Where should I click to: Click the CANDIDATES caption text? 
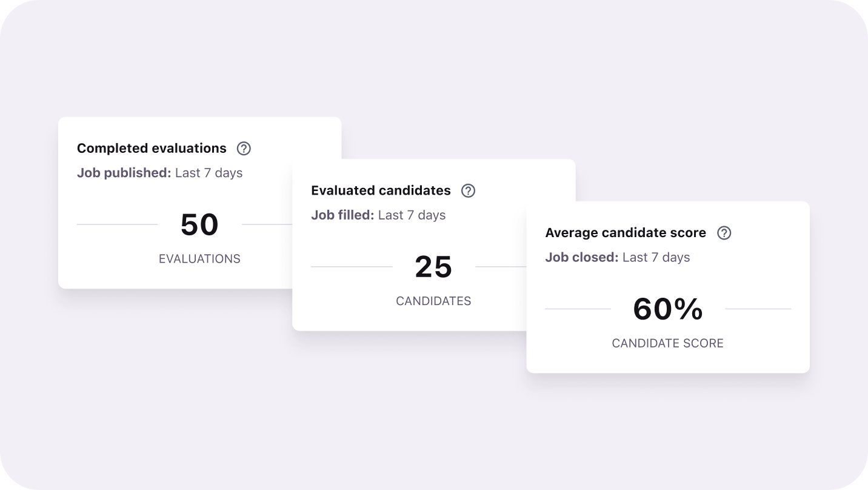(433, 301)
